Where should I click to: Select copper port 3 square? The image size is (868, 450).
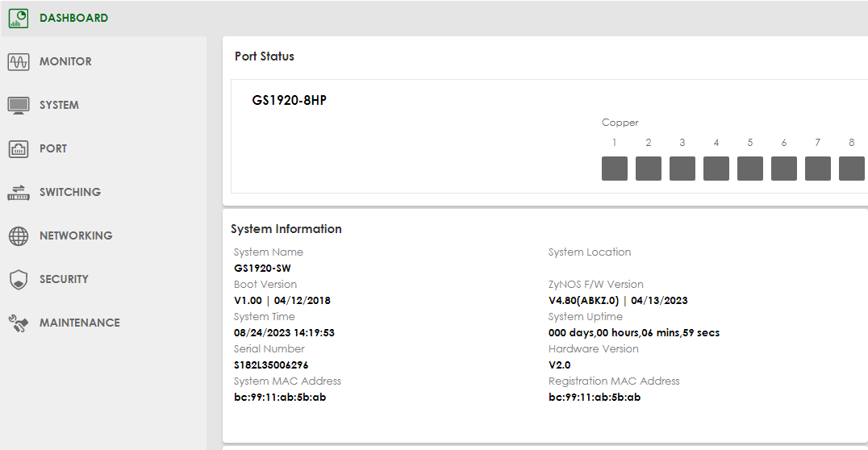[682, 169]
